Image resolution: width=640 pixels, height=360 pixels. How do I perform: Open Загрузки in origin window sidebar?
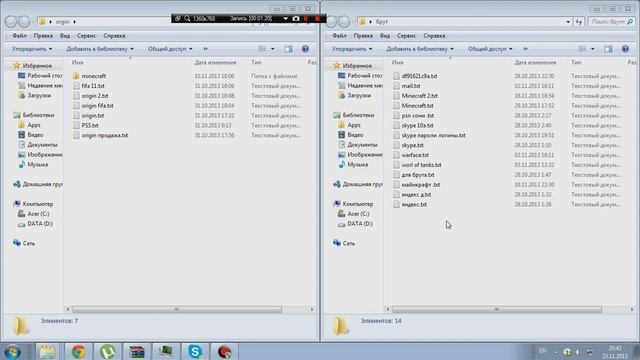tap(35, 96)
